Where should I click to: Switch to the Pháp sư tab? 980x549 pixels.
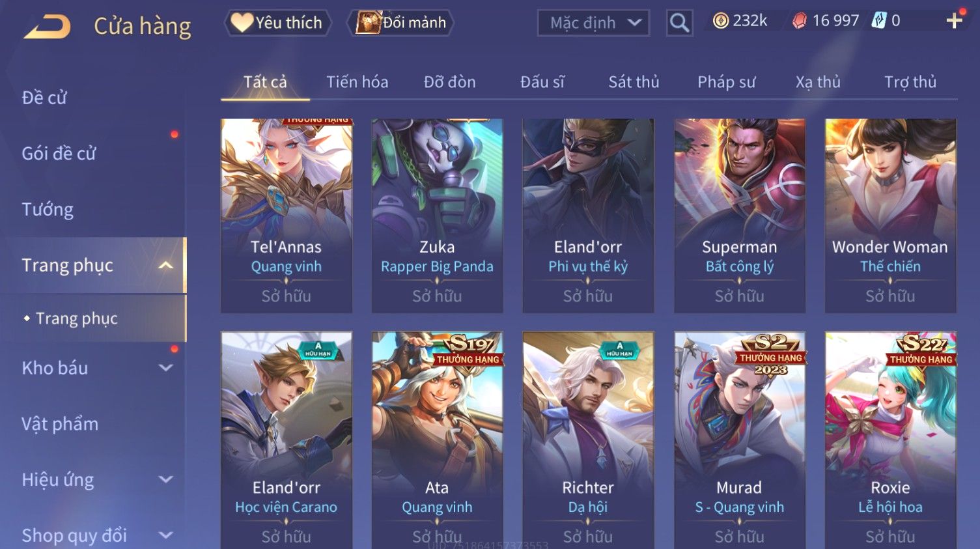(727, 82)
